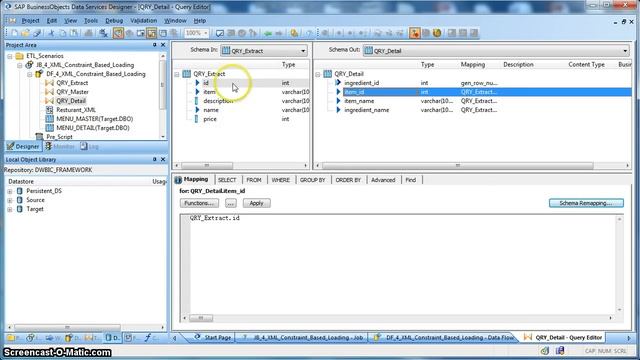This screenshot has height=360, width=640.
Task: Switch to the ORDER BY tab
Action: pos(348,180)
